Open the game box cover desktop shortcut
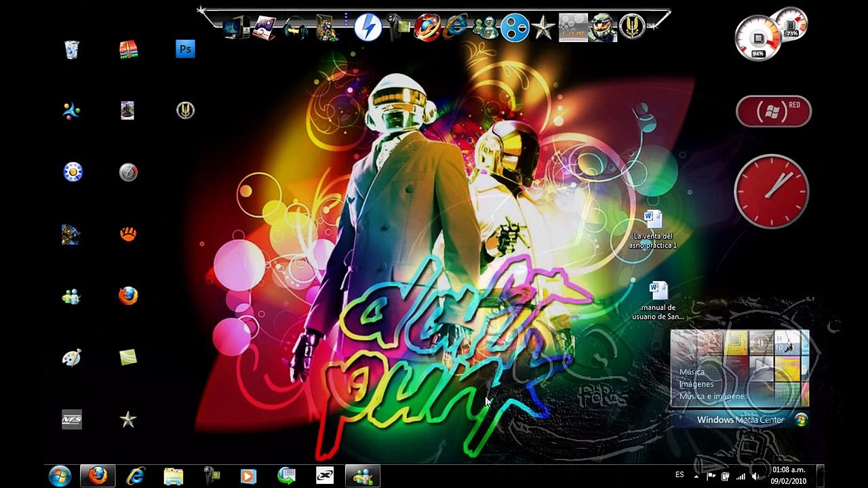The width and height of the screenshot is (868, 488). click(x=127, y=110)
